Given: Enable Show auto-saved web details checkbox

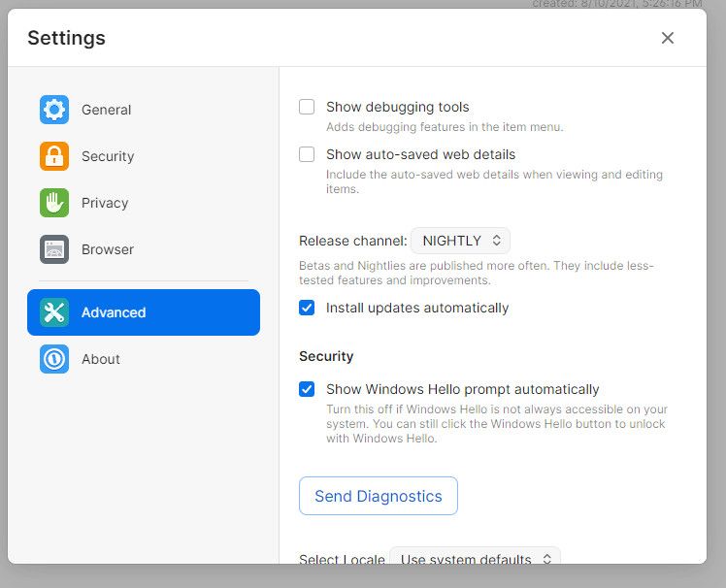Looking at the screenshot, I should [x=307, y=154].
